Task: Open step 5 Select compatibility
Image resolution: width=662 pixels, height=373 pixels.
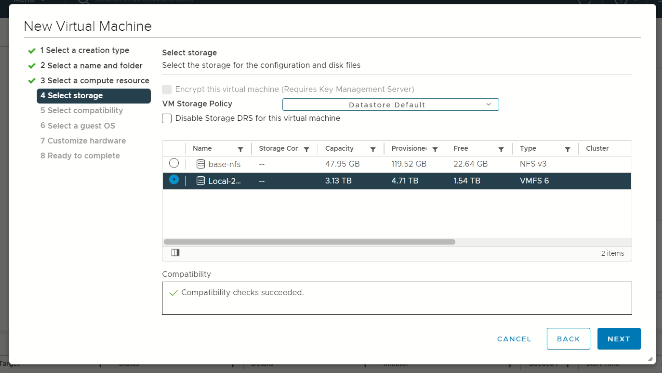Action: (x=82, y=110)
